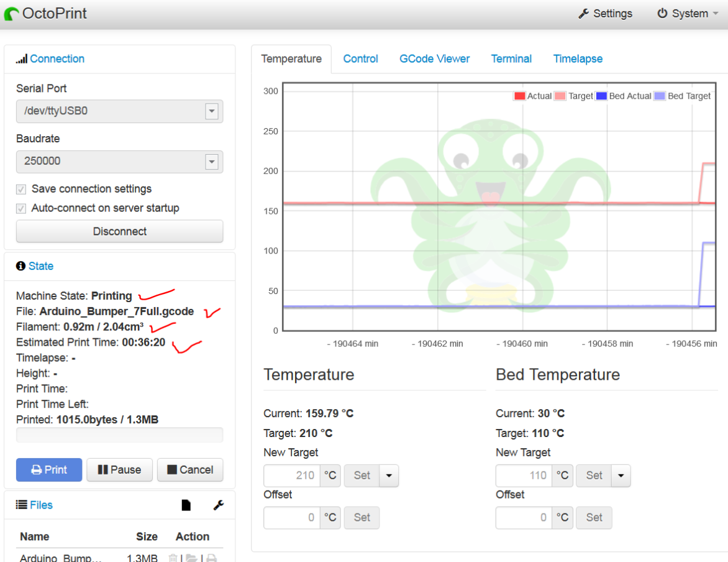The image size is (728, 562).
Task: Open the Settings menu item
Action: pos(606,14)
